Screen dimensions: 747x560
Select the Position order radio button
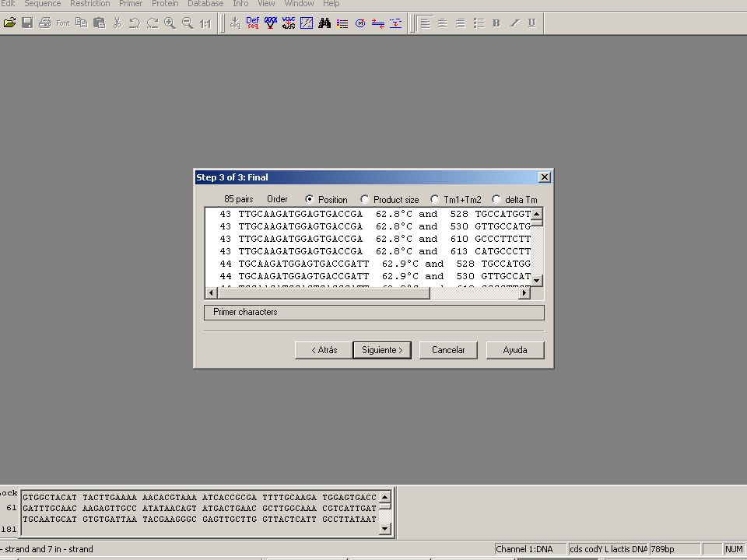click(x=309, y=199)
